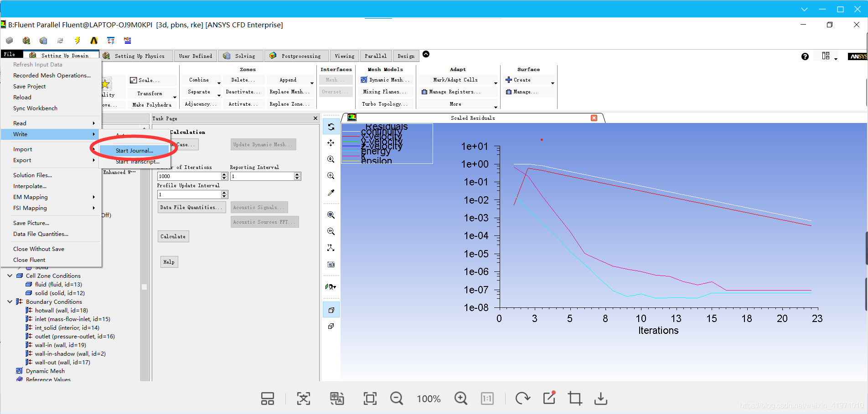This screenshot has height=414, width=868.
Task: Click the help question mark icon
Action: click(805, 56)
